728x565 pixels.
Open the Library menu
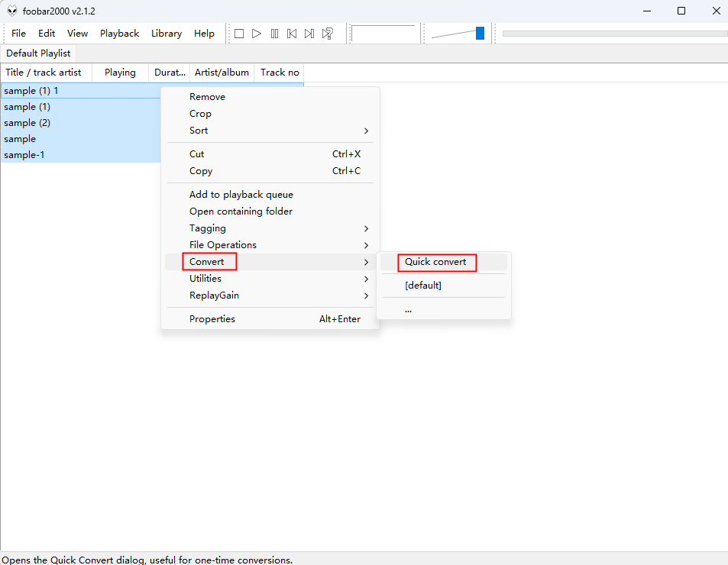point(167,34)
